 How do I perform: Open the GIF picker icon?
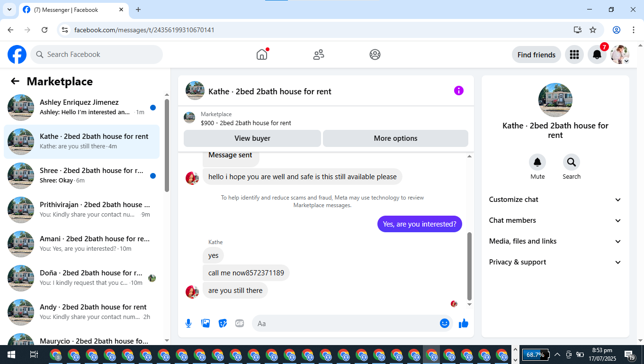click(x=240, y=323)
